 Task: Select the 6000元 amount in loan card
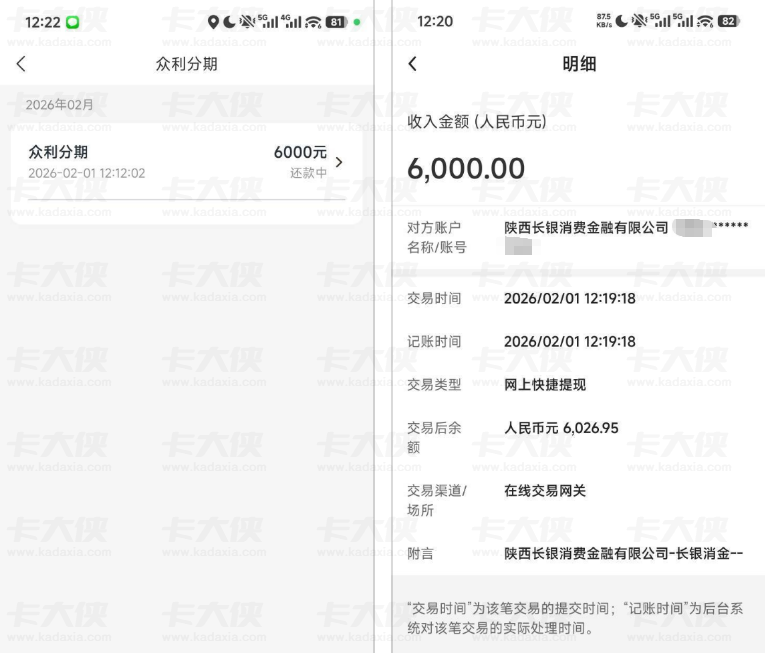(300, 152)
